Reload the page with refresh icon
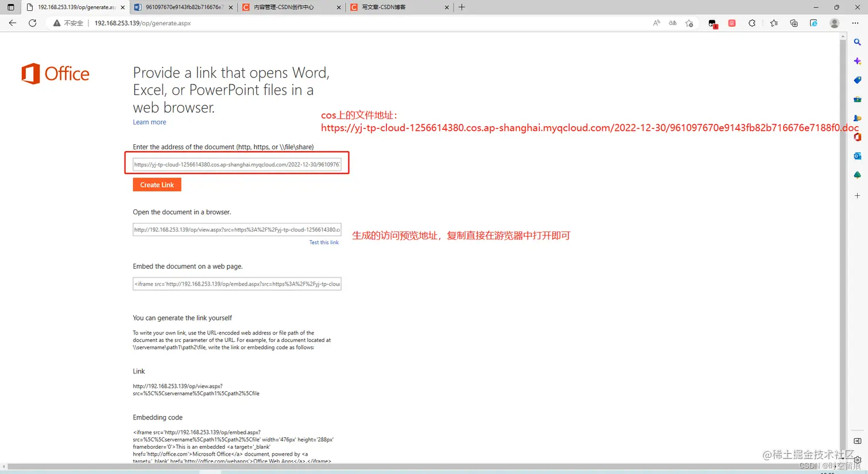Image resolution: width=868 pixels, height=474 pixels. (x=33, y=23)
